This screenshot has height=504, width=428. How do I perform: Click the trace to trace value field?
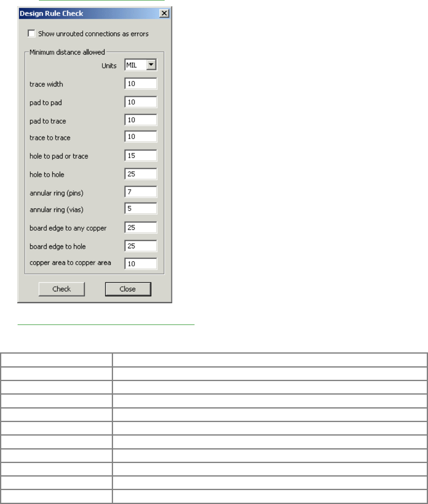[141, 136]
